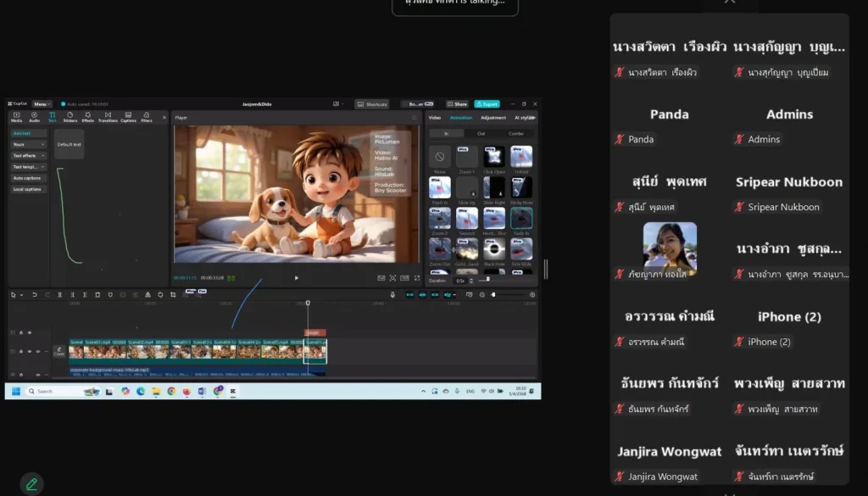
Task: Click the animation Duration slider
Action: point(487,280)
